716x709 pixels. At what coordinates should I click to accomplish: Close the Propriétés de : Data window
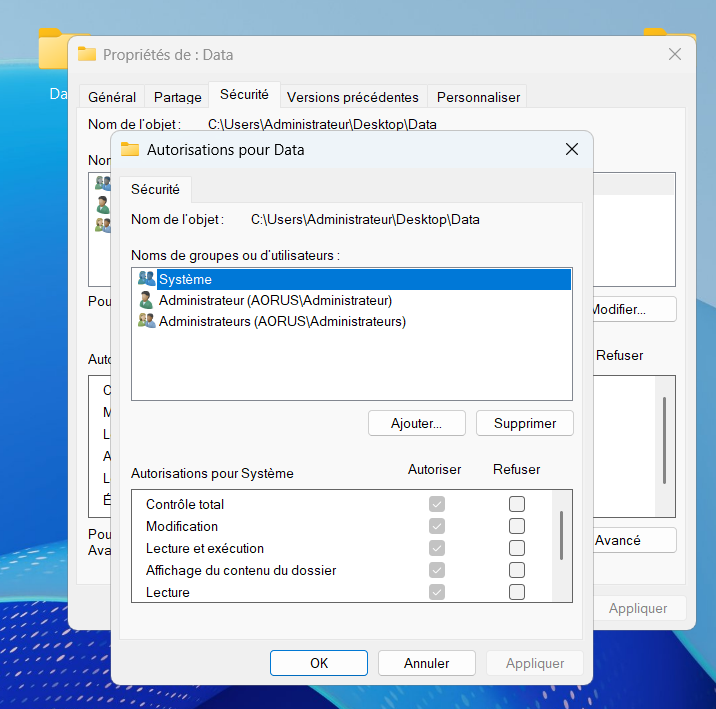click(x=675, y=54)
